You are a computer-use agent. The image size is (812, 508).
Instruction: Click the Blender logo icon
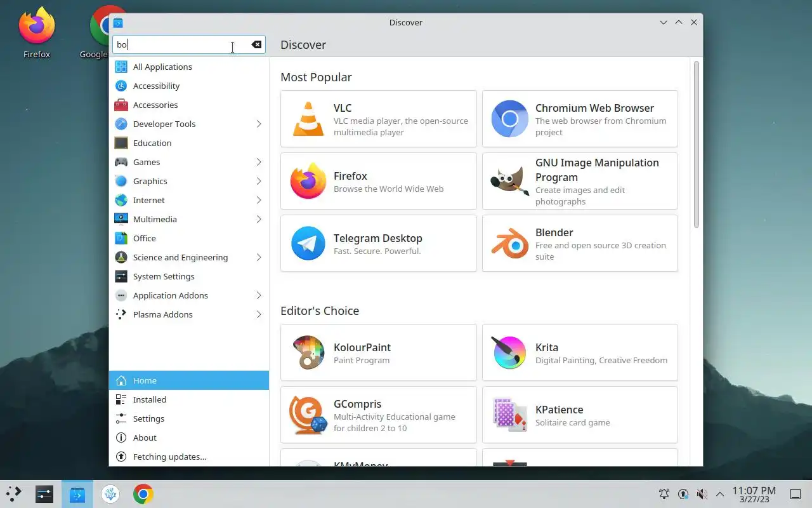pos(509,243)
